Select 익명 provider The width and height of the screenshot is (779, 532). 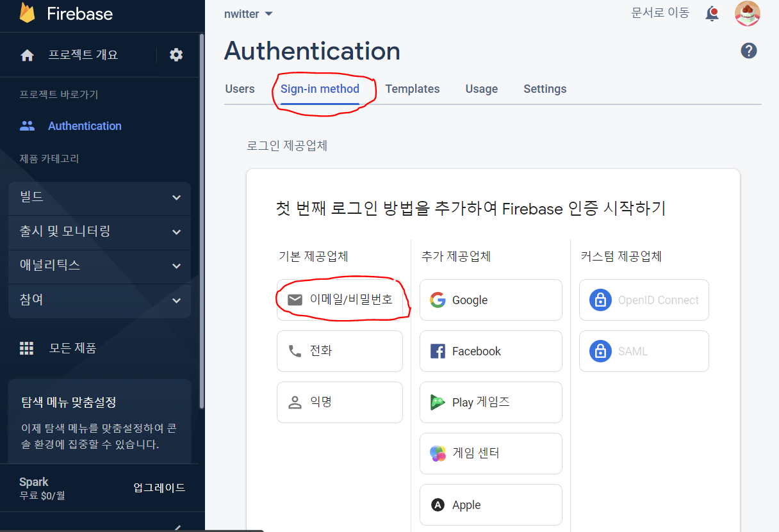[x=340, y=402]
